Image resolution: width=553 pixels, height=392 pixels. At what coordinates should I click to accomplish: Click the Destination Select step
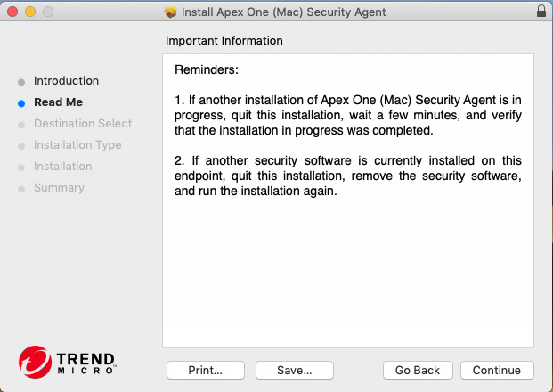(x=82, y=124)
